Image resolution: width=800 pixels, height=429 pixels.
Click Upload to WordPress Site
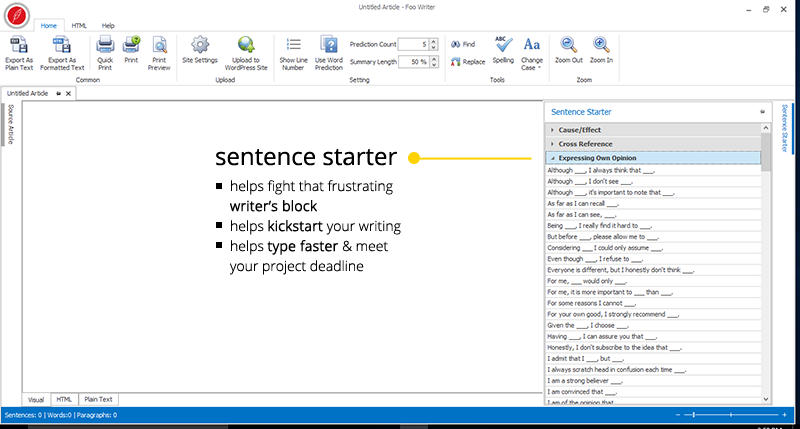(248, 44)
